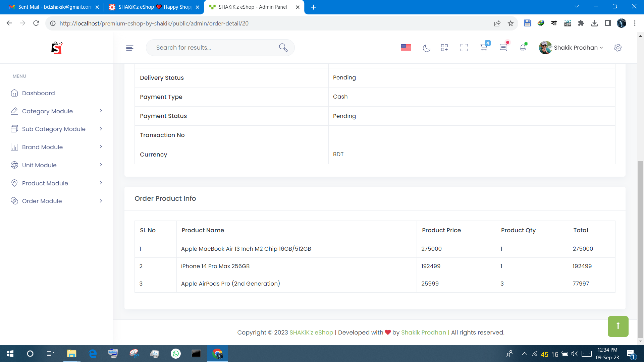Expand the Category Module menu
Viewport: 644px width, 362px height.
(56, 111)
